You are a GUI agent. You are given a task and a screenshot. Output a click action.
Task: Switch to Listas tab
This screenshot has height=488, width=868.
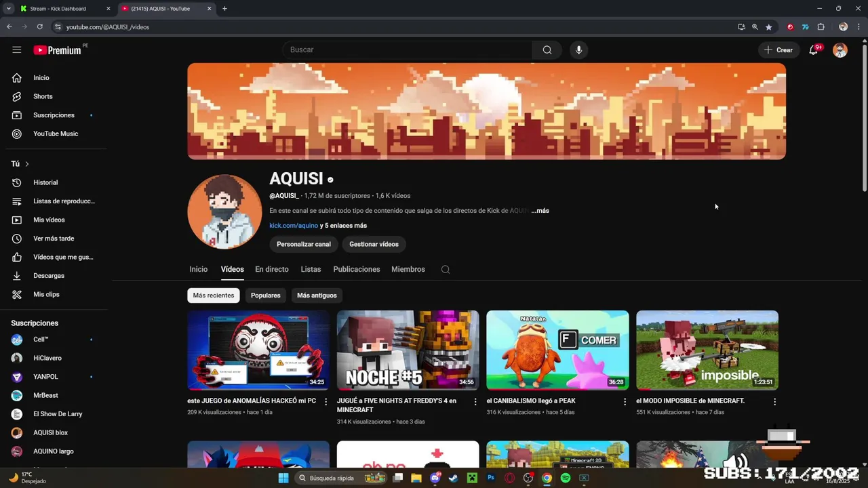[x=311, y=269]
